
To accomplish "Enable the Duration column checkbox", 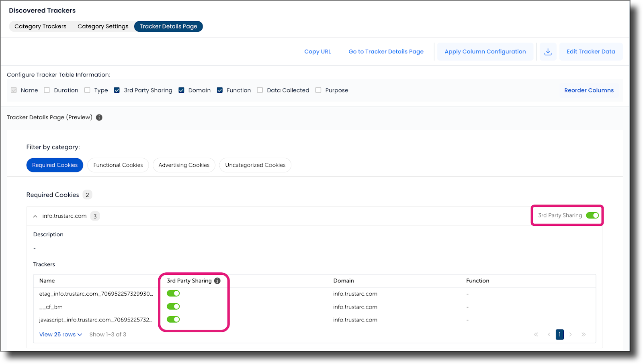I will (x=47, y=90).
